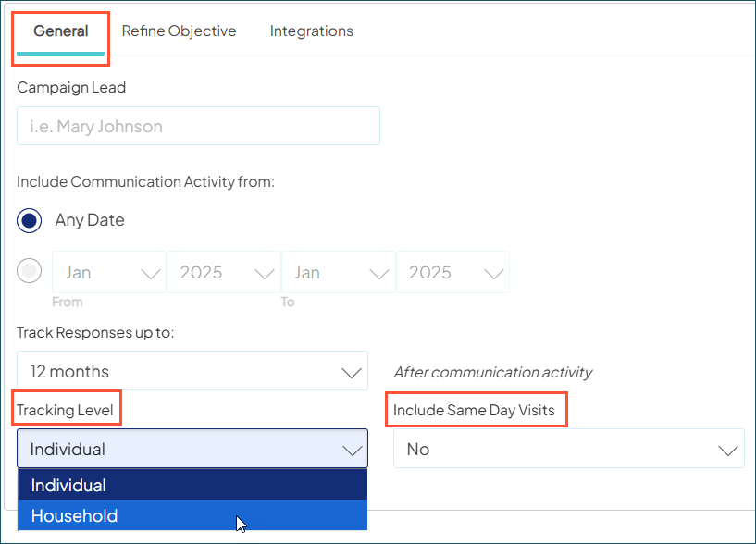
Task: Select the Any Date radio button
Action: pos(29,220)
